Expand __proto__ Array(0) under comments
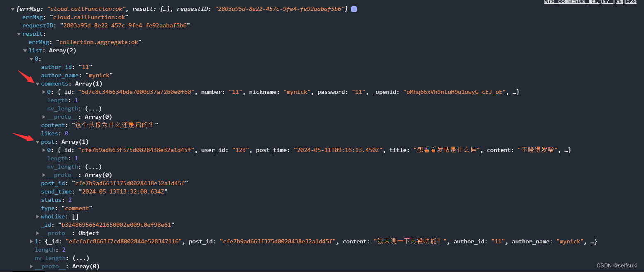Viewport: 644px width, 272px height. click(x=44, y=117)
